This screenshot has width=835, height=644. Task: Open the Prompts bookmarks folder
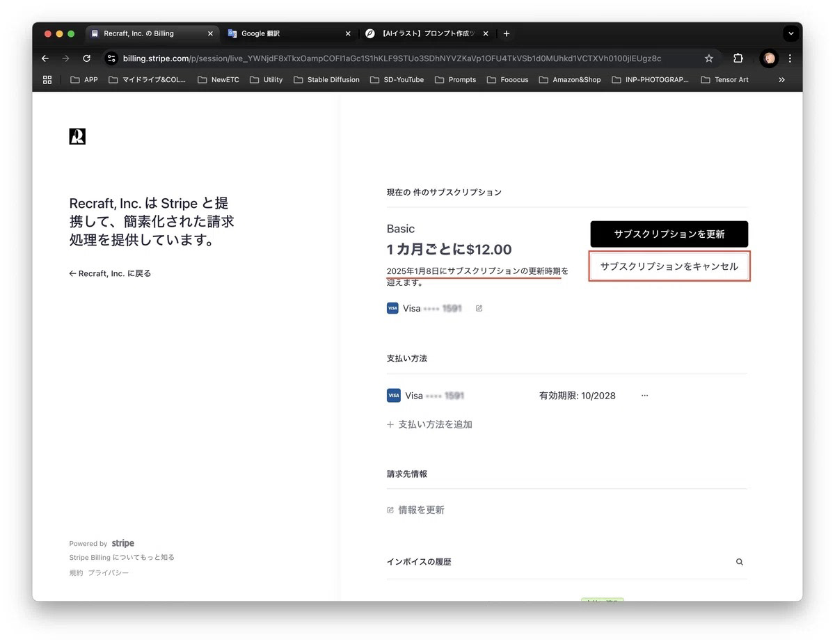click(x=455, y=80)
